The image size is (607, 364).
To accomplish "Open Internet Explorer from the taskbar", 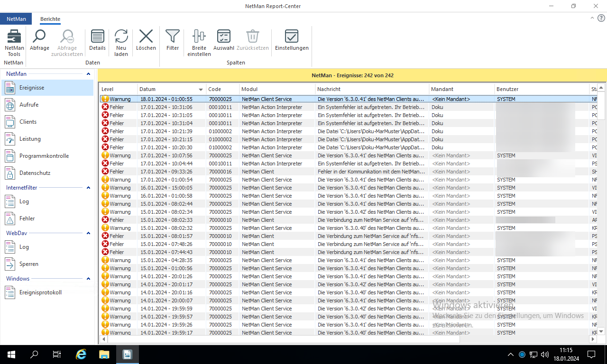I will [82, 354].
